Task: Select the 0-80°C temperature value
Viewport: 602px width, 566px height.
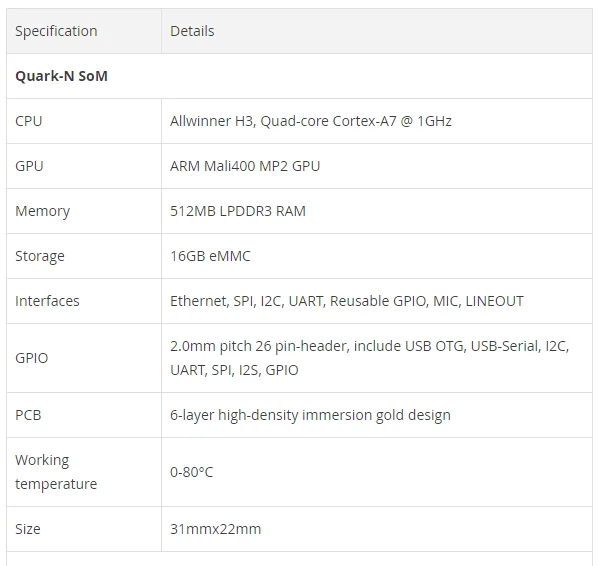Action: (x=191, y=472)
